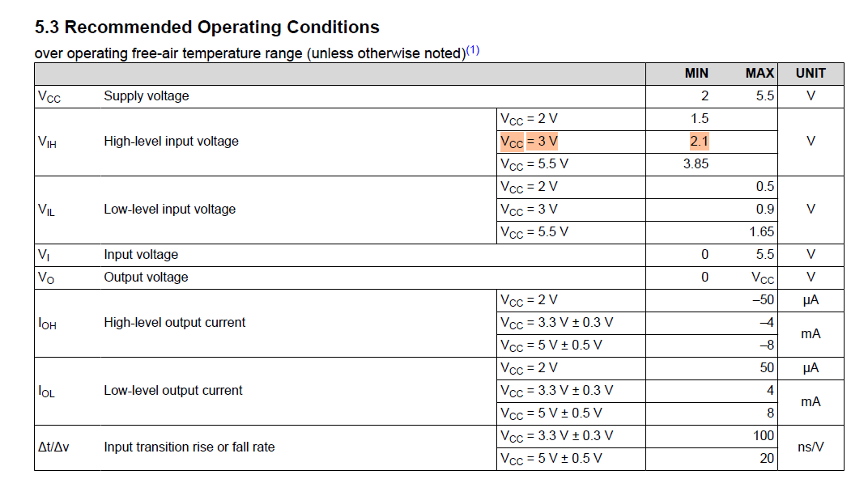Select the ns/V unit cell
Image resolution: width=868 pixels, height=479 pixels.
(810, 447)
